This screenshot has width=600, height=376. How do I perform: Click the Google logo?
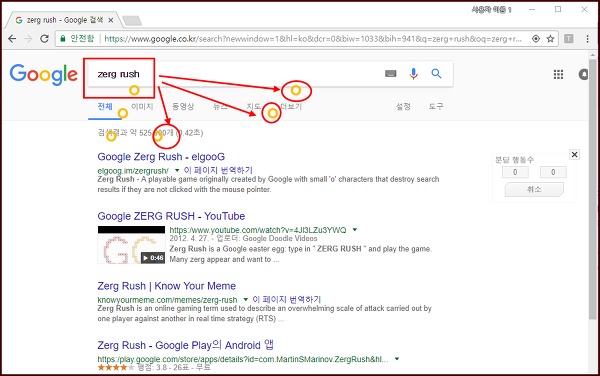44,75
